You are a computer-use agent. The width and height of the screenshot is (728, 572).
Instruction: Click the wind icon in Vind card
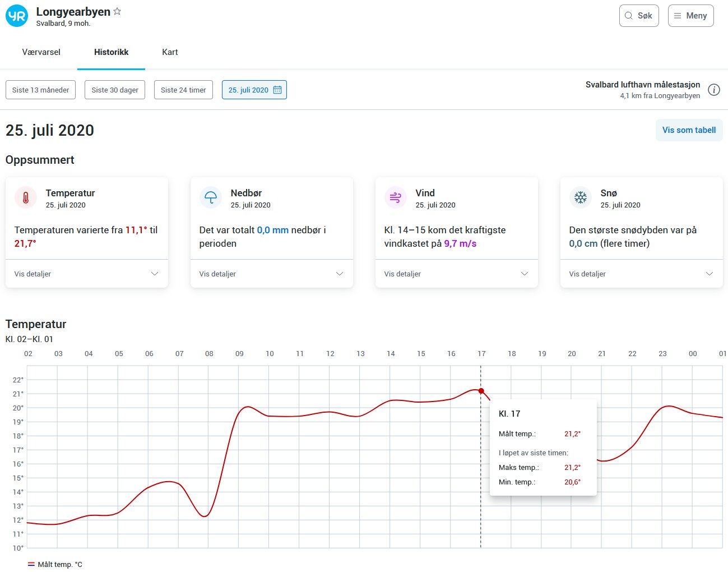pyautogui.click(x=396, y=198)
